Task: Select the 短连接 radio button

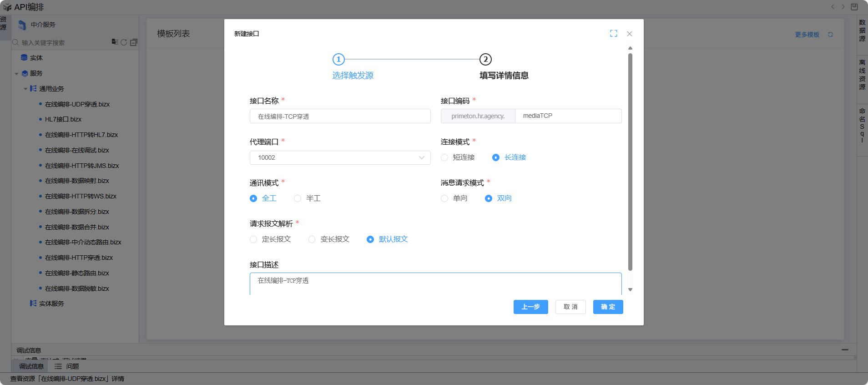Action: click(x=444, y=157)
